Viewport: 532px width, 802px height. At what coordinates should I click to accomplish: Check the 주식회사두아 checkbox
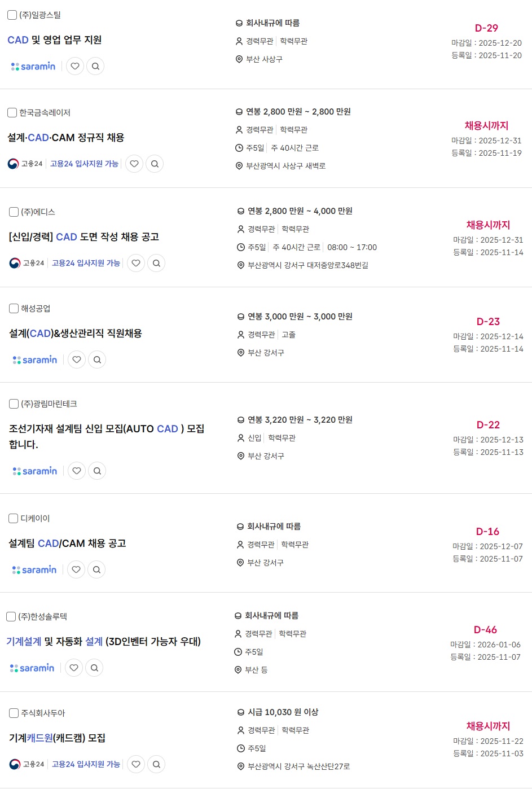(14, 713)
